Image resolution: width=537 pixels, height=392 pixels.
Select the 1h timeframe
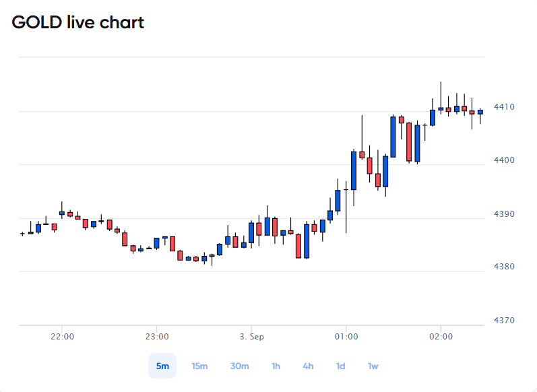(x=276, y=366)
